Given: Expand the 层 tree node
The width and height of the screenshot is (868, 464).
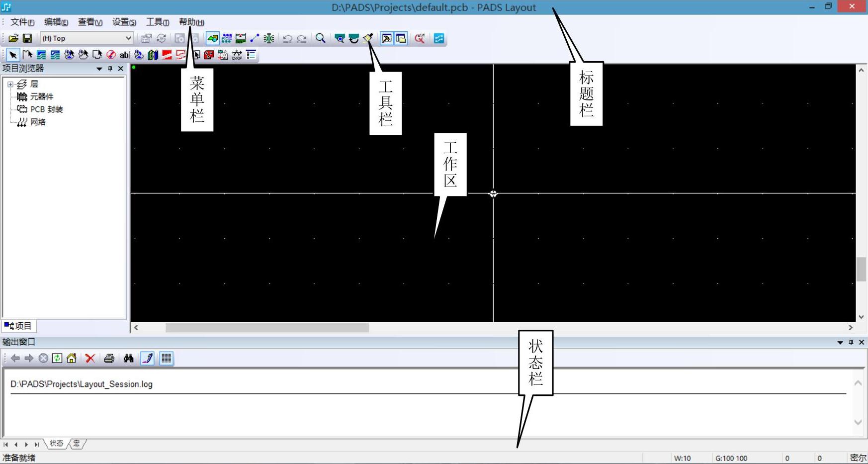Looking at the screenshot, I should pyautogui.click(x=10, y=85).
